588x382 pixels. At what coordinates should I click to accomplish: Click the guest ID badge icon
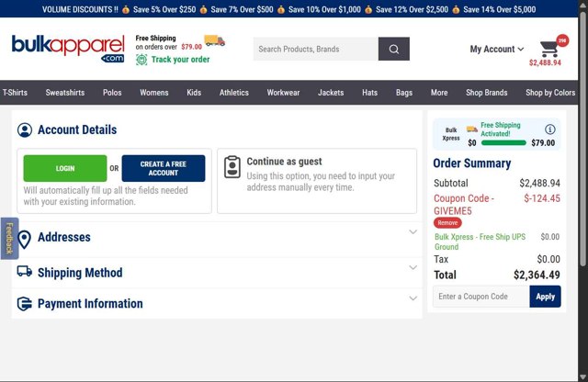(x=232, y=167)
